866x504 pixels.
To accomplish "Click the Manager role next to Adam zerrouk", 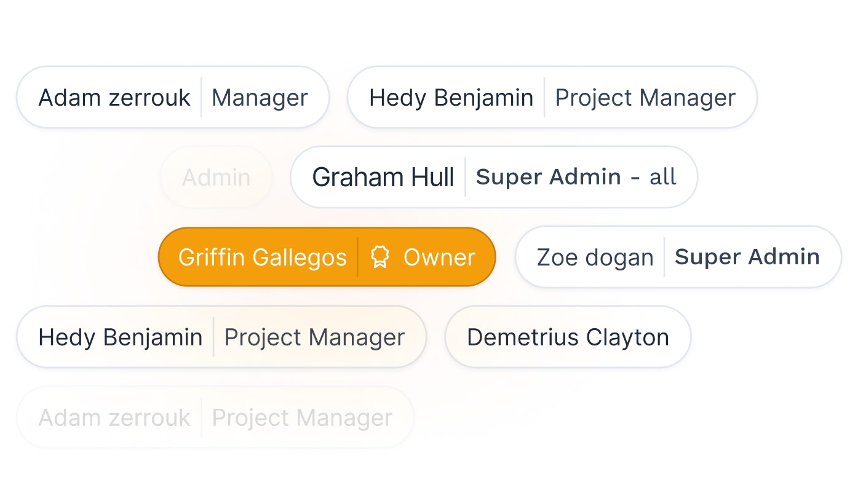I will (x=260, y=98).
